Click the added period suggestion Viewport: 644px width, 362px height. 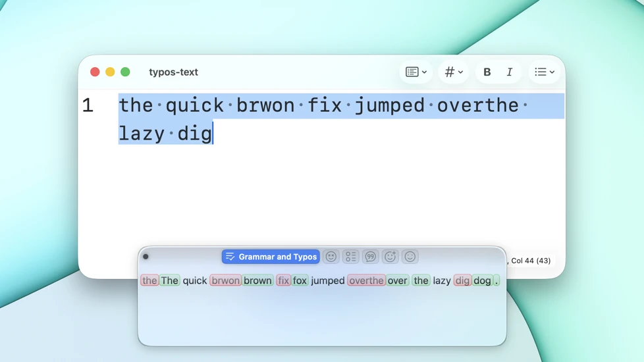tap(496, 280)
